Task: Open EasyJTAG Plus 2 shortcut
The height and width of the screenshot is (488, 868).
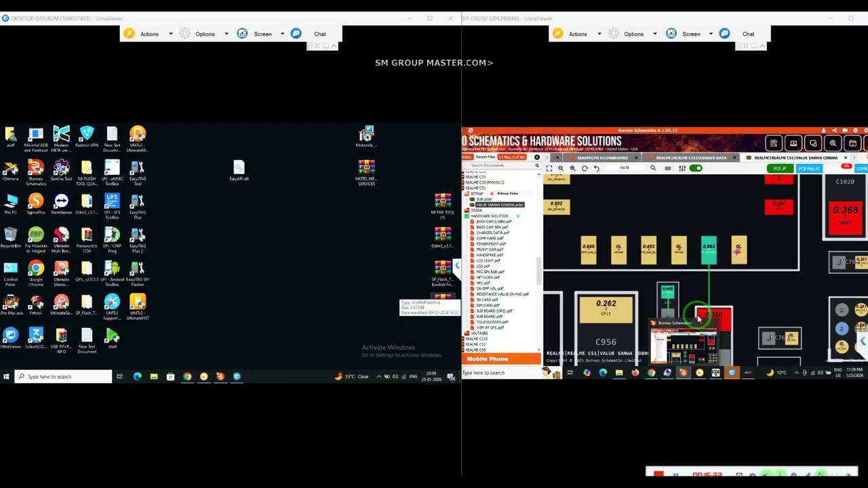Action: tap(138, 241)
